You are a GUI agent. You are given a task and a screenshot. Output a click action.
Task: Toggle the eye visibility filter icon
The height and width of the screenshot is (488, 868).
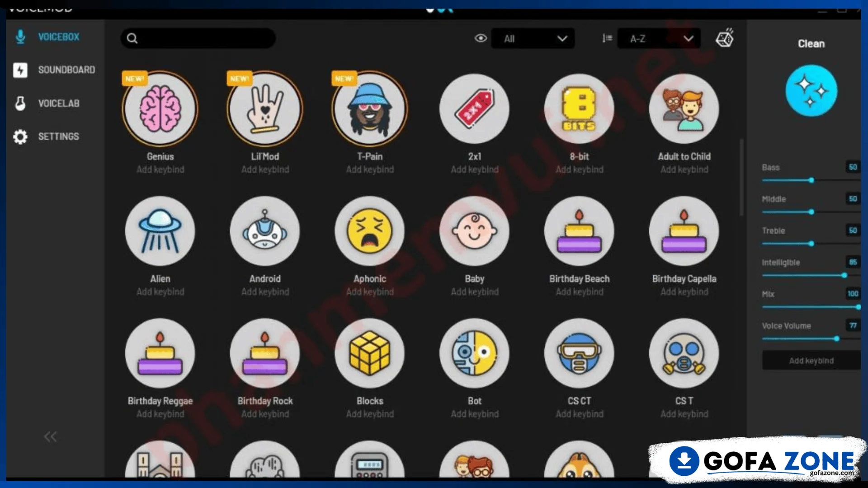coord(481,38)
